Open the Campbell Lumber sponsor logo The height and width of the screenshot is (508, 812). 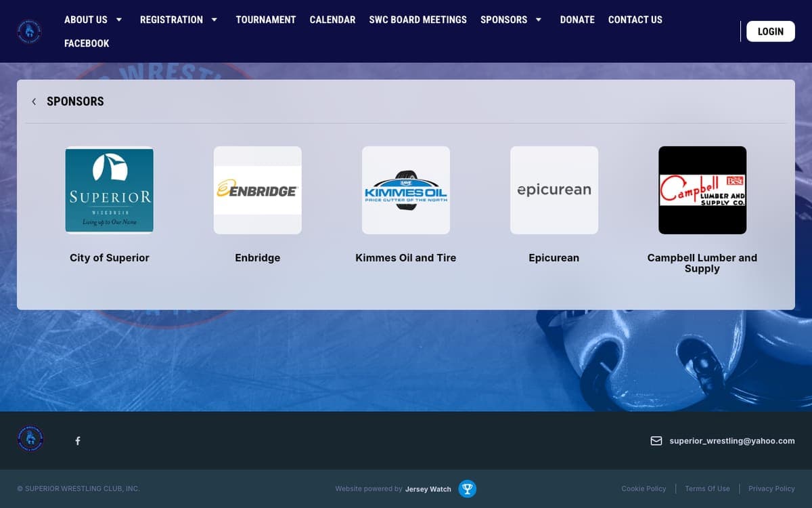pos(702,190)
